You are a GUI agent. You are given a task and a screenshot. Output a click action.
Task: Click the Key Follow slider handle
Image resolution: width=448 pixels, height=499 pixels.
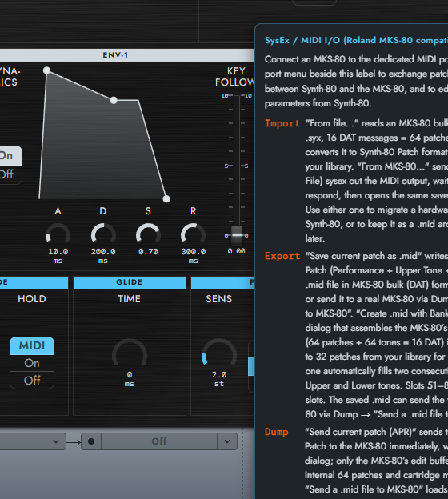pos(237,235)
